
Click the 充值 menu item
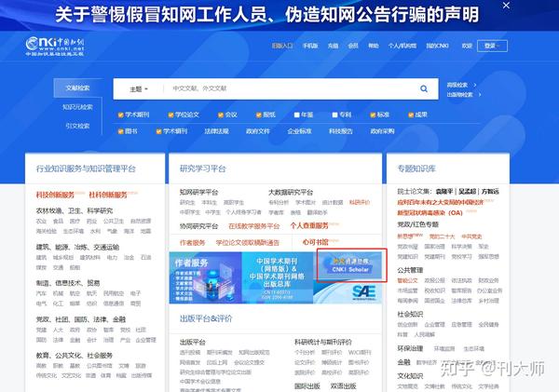coord(333,46)
